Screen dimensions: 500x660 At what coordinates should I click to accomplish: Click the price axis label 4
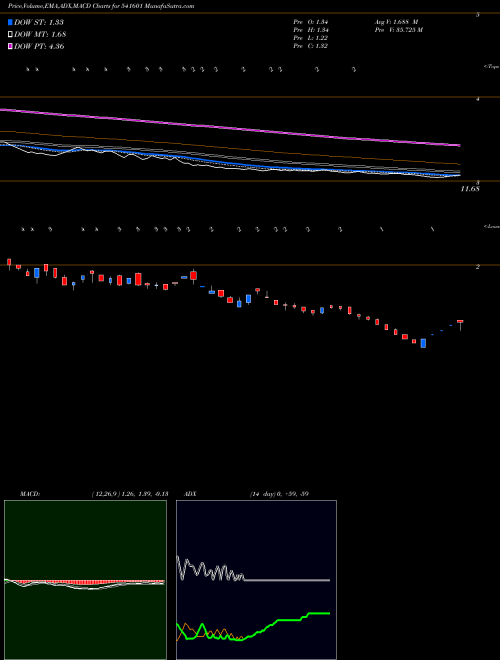coord(478,99)
